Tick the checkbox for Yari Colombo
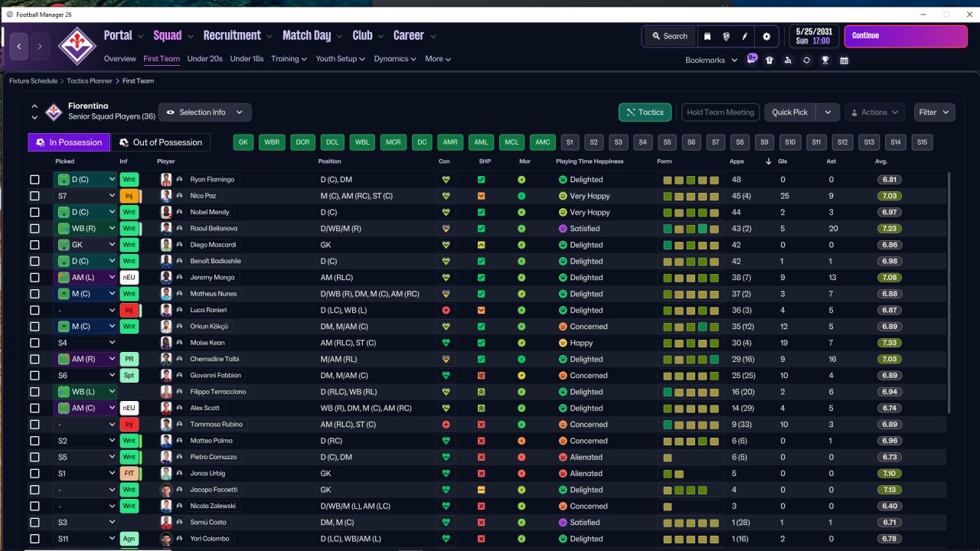This screenshot has width=980, height=551. (34, 539)
